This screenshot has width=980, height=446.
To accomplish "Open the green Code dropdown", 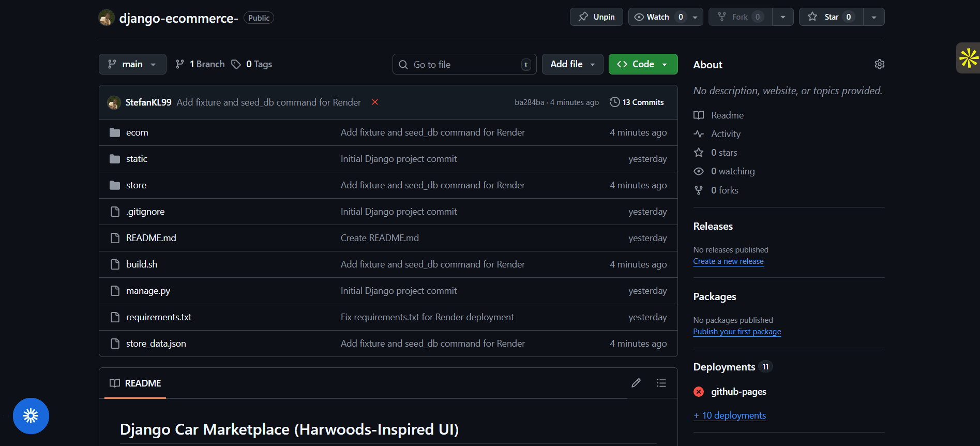I will [x=643, y=64].
